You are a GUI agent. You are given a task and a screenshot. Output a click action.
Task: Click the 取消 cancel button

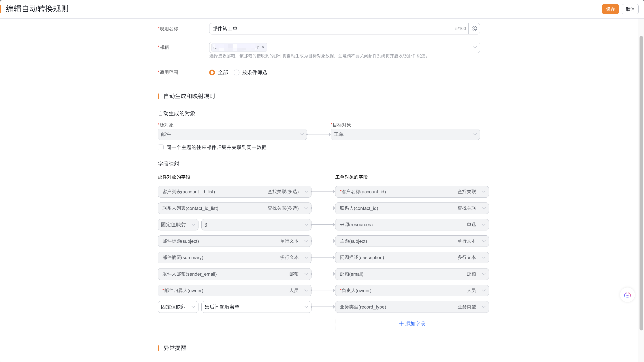tap(630, 9)
